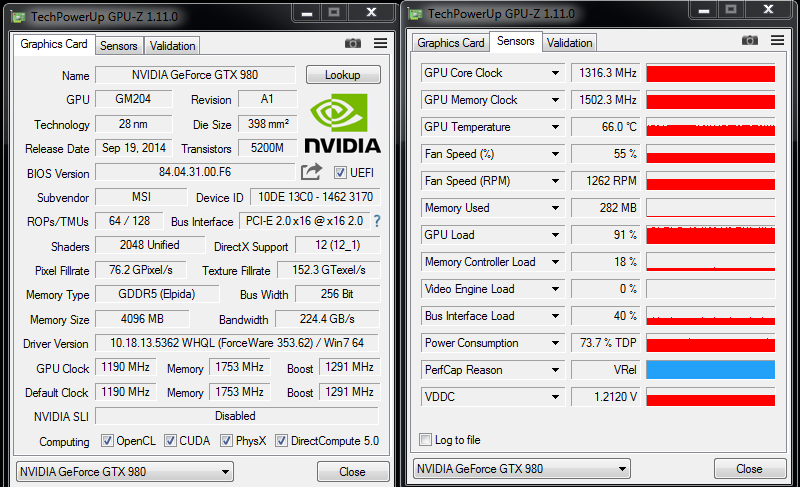Viewport: 800px width, 487px height.
Task: Click the Memory Type GDDR5 (Elpida) field
Action: coord(157,294)
